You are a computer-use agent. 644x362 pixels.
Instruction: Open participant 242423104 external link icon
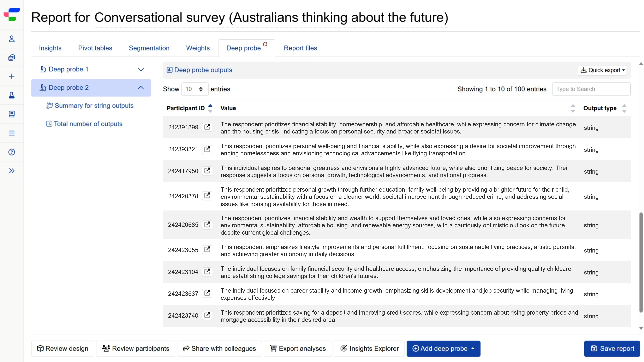207,272
